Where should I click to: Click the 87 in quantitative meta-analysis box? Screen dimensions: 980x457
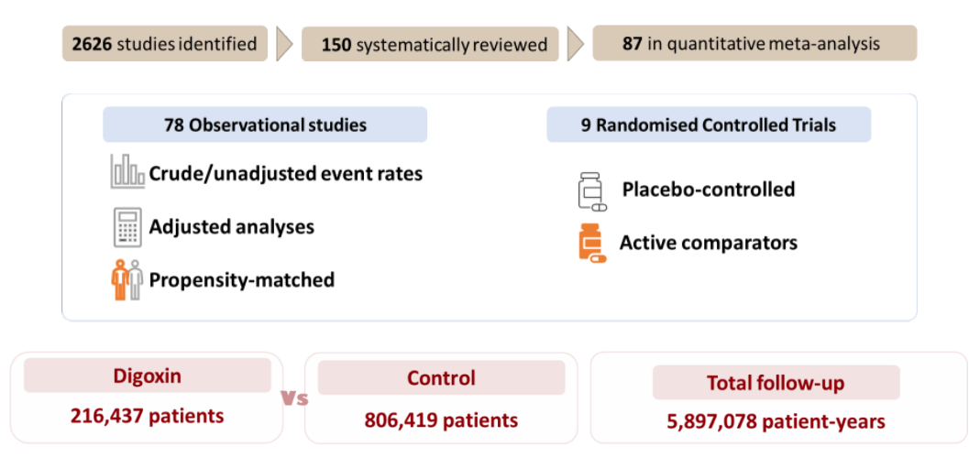click(754, 43)
